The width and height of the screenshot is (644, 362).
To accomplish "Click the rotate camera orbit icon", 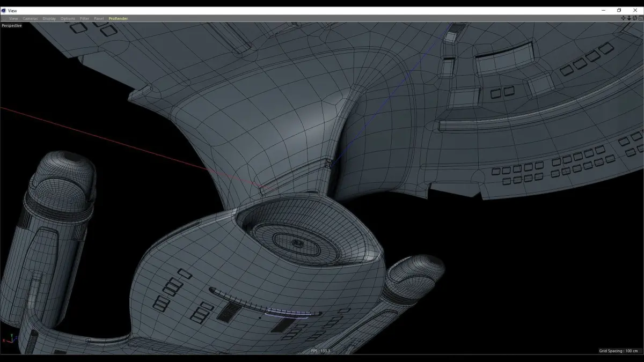I will [x=635, y=18].
